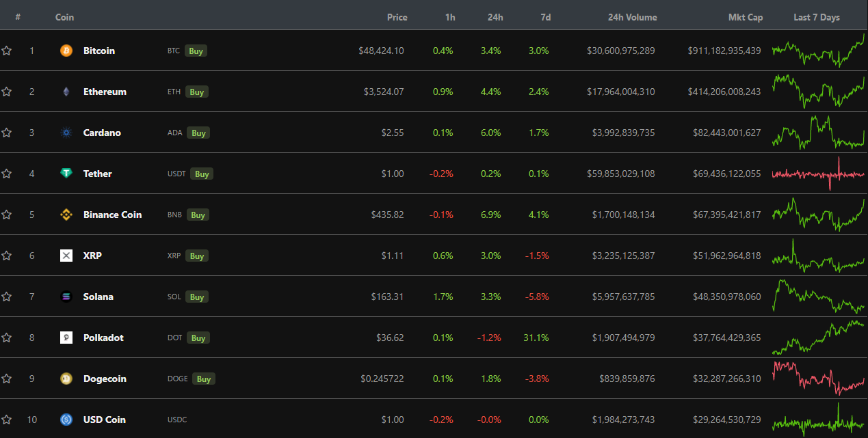Click the Solana coin logo
The height and width of the screenshot is (438, 868).
pos(66,297)
